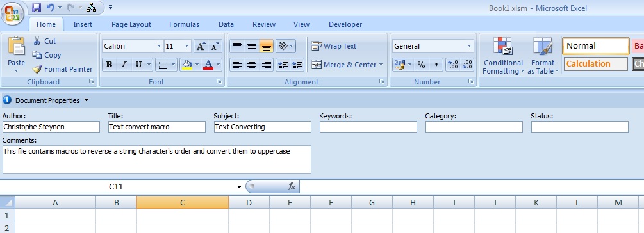This screenshot has width=644, height=233.
Task: Toggle Wrap Text on selected cell
Action: coord(334,46)
